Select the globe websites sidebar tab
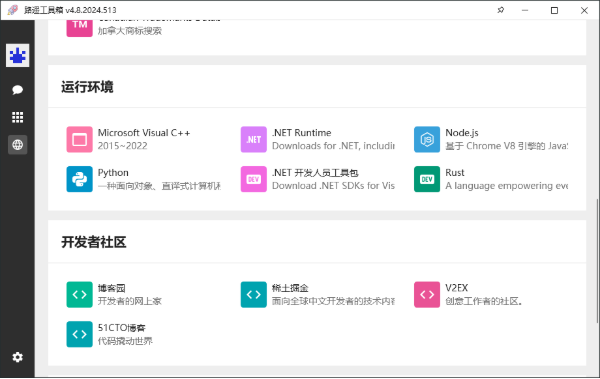Image resolution: width=600 pixels, height=379 pixels. pyautogui.click(x=18, y=145)
